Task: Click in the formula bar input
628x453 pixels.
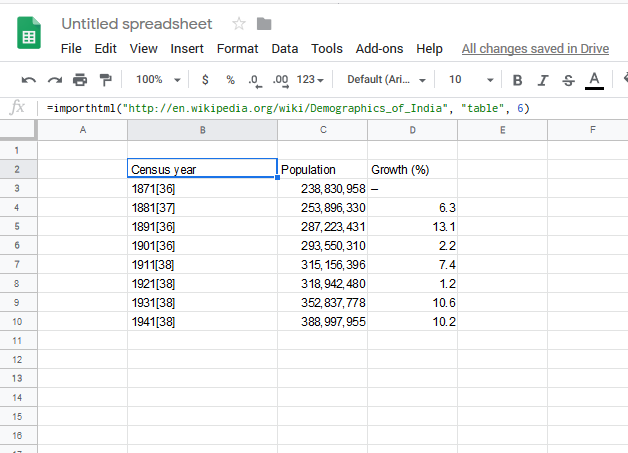Action: tap(330, 108)
